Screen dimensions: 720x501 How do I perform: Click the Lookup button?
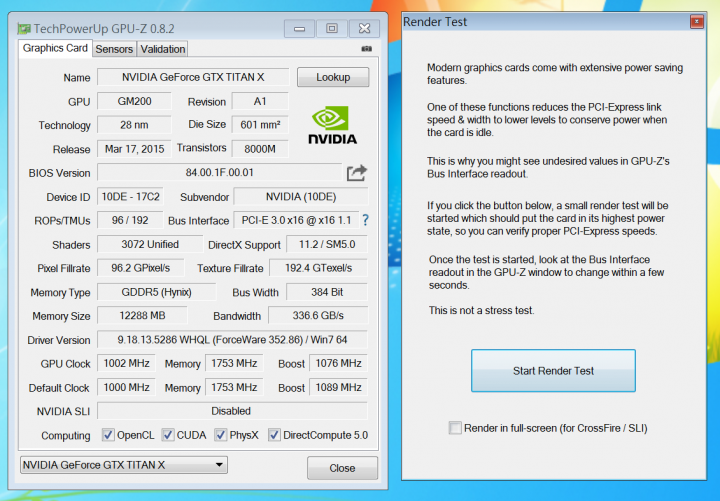click(333, 77)
